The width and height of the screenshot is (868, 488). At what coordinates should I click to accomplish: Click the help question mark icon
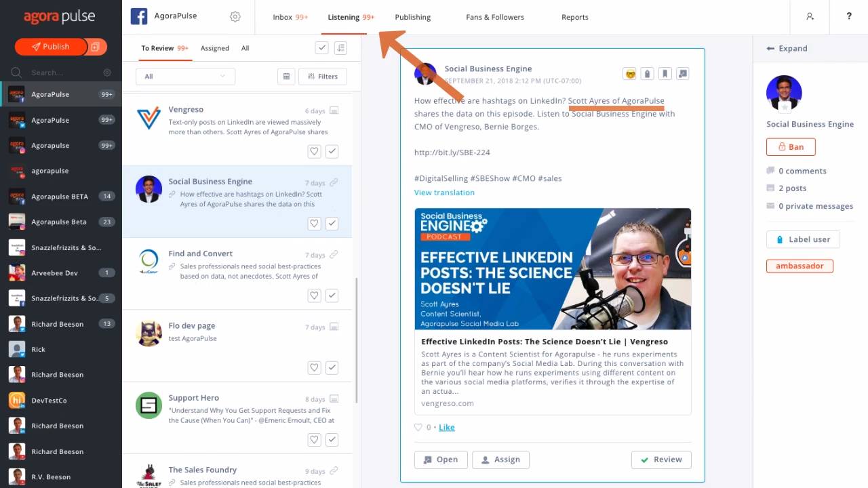(849, 16)
